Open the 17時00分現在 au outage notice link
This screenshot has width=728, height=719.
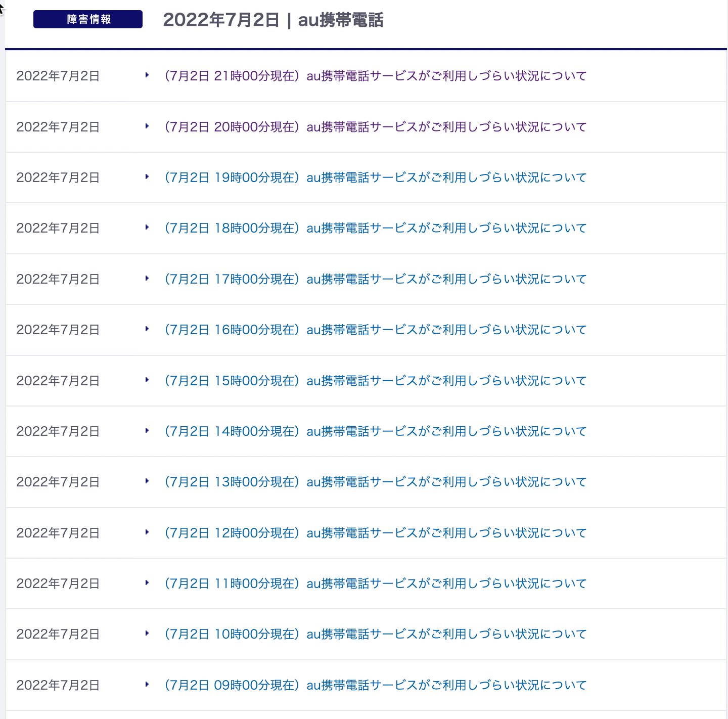click(375, 279)
